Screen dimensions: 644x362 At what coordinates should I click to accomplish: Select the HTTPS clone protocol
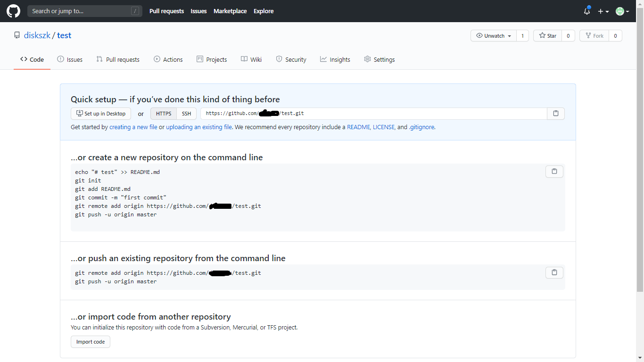point(163,113)
